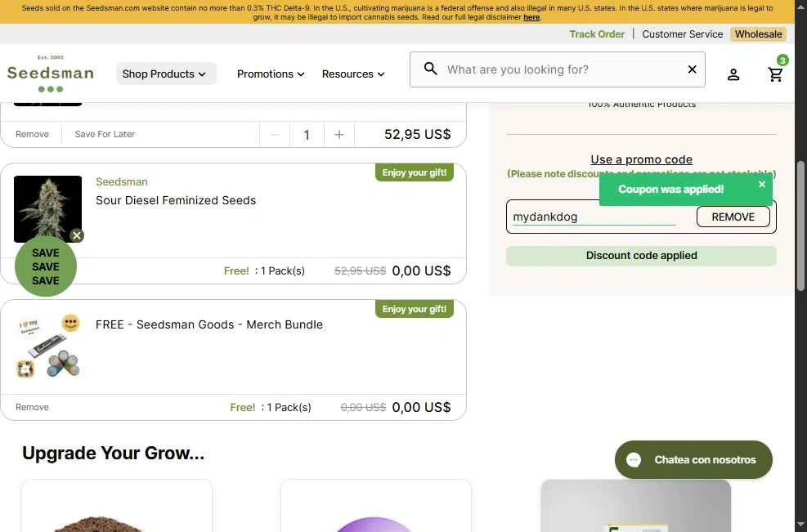Click strikethrough price 52,95 US$
This screenshot has width=807, height=532.
coord(361,271)
